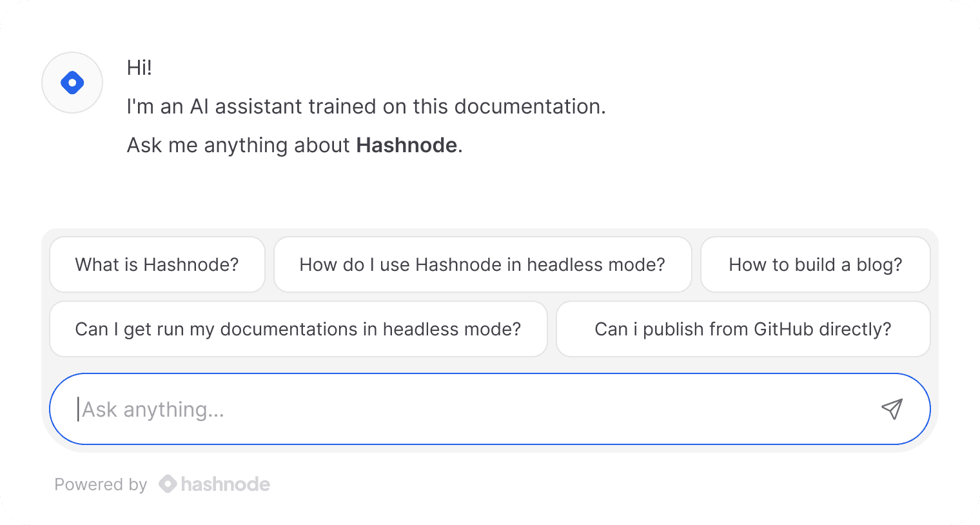Select "Can I get run my documentations in headless mode?"

click(x=299, y=329)
